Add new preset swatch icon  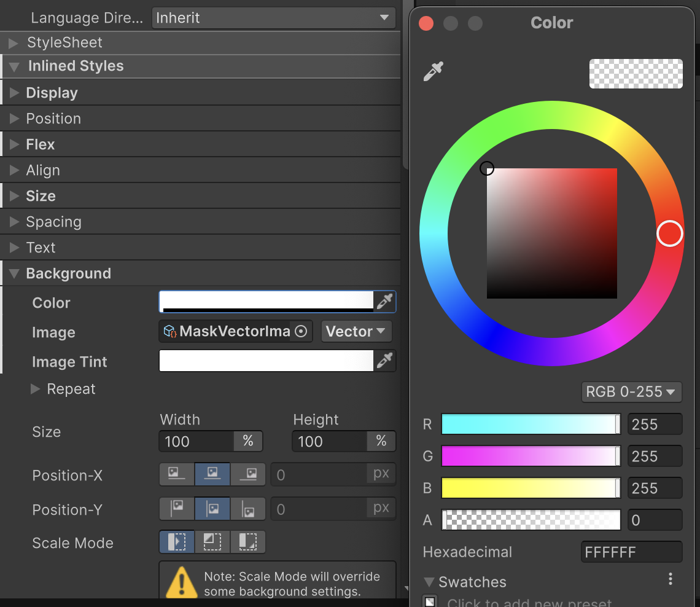430,601
